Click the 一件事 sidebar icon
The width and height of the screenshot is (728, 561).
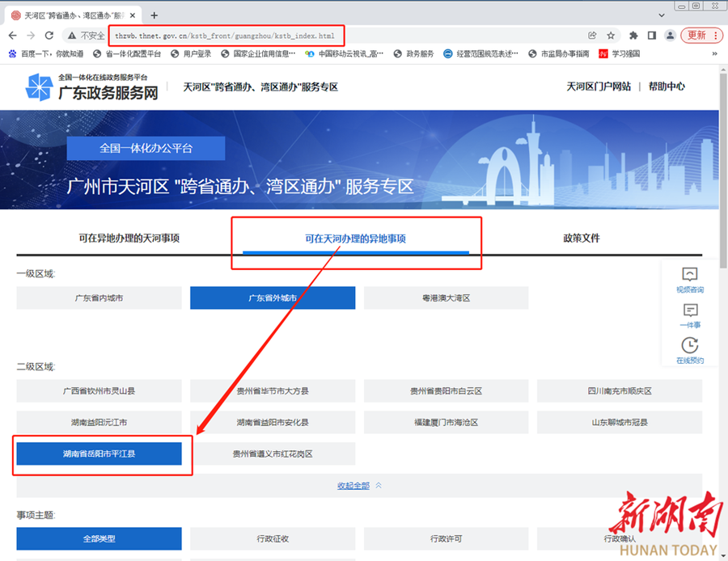[690, 314]
